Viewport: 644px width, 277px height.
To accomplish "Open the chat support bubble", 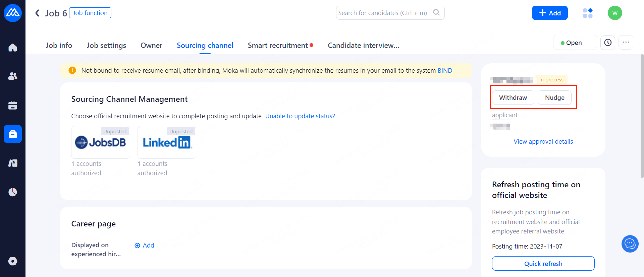I will coord(630,244).
